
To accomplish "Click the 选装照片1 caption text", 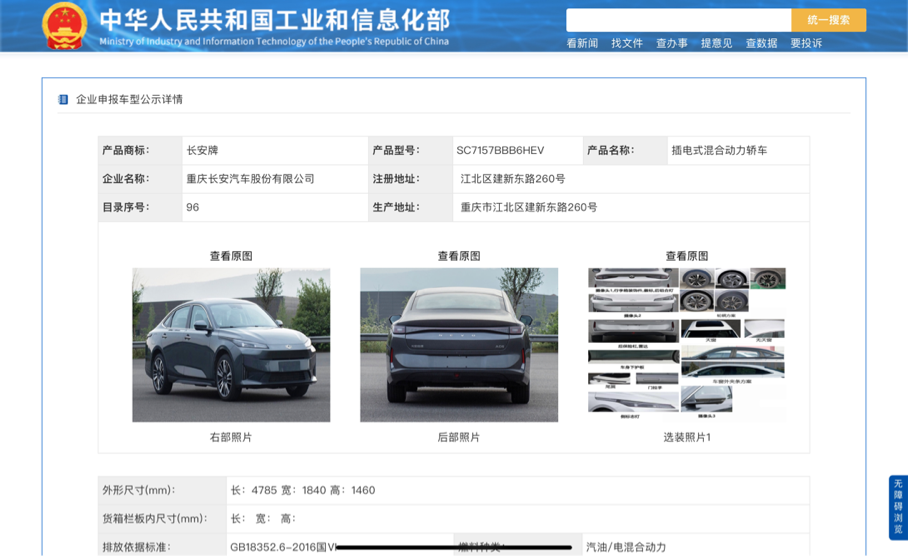I will click(687, 437).
